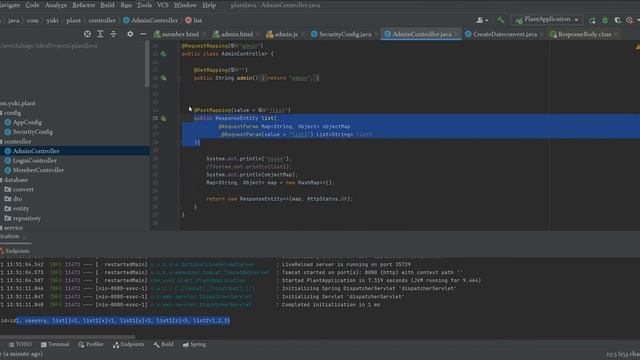
Task: Open the Refactor menu
Action: pos(83,5)
